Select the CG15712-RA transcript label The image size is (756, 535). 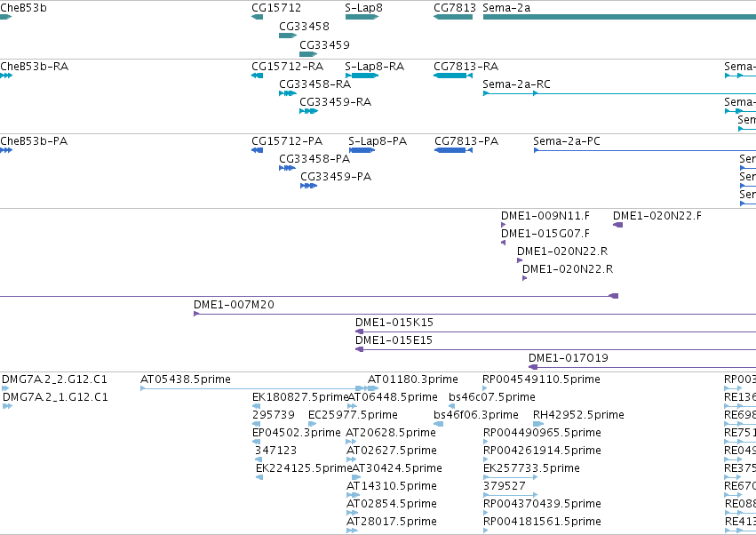[x=287, y=67]
